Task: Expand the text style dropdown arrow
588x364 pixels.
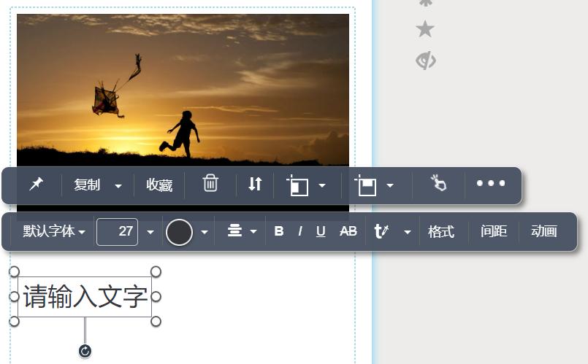Action: point(408,232)
